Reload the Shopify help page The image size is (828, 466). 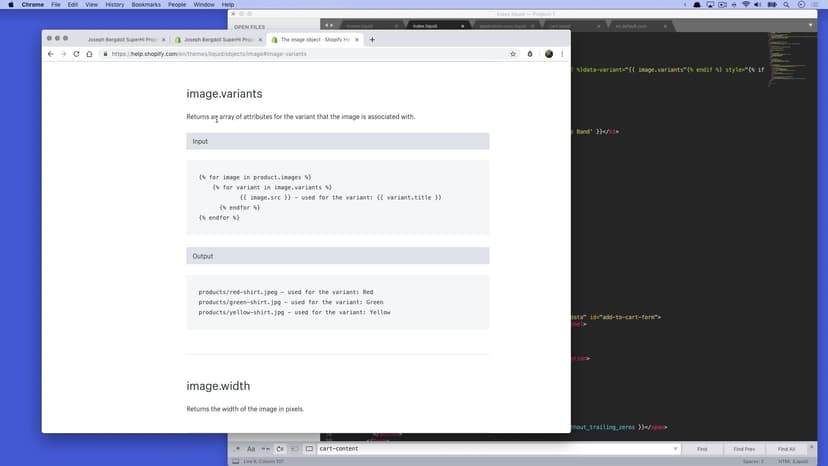coord(76,54)
